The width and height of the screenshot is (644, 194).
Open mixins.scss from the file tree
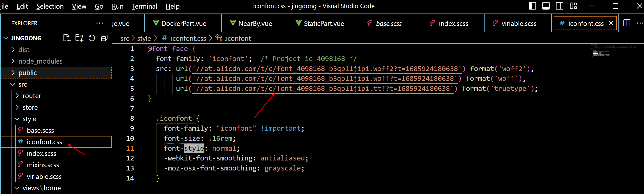(x=43, y=165)
